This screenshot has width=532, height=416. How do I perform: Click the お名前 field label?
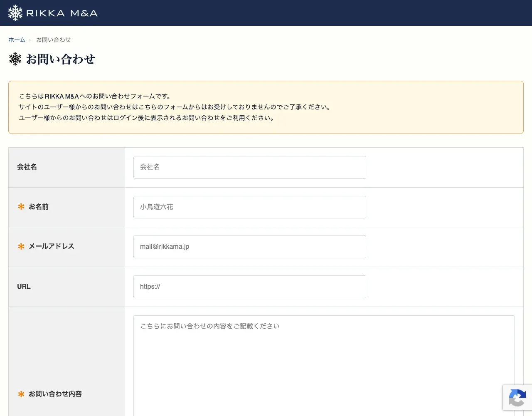(x=39, y=207)
